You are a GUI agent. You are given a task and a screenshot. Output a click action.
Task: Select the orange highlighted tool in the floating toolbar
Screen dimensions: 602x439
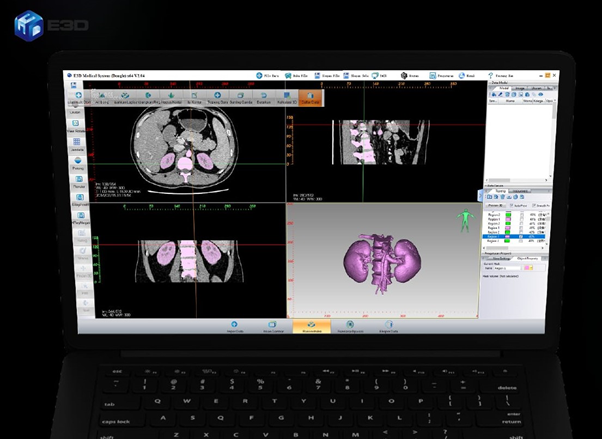tap(310, 98)
